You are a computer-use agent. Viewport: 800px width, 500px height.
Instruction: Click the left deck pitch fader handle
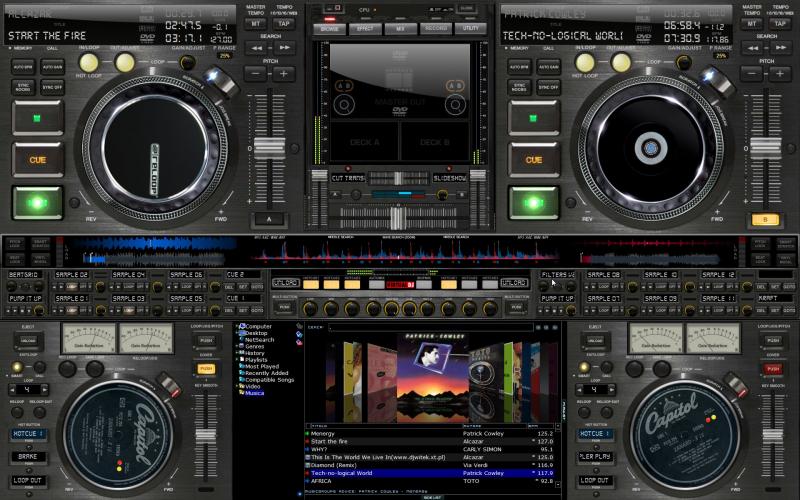point(269,150)
